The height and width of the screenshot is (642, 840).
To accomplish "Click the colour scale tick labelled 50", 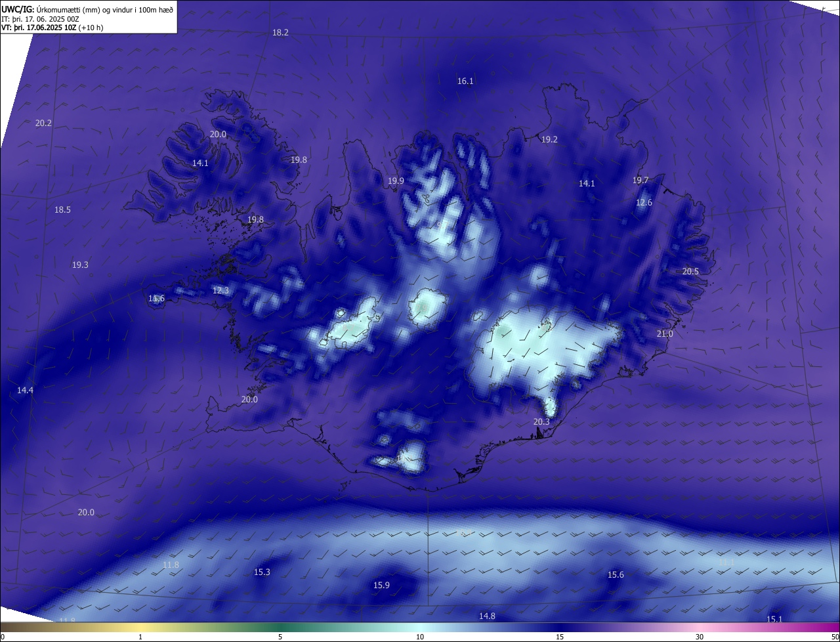I will pyautogui.click(x=835, y=637).
